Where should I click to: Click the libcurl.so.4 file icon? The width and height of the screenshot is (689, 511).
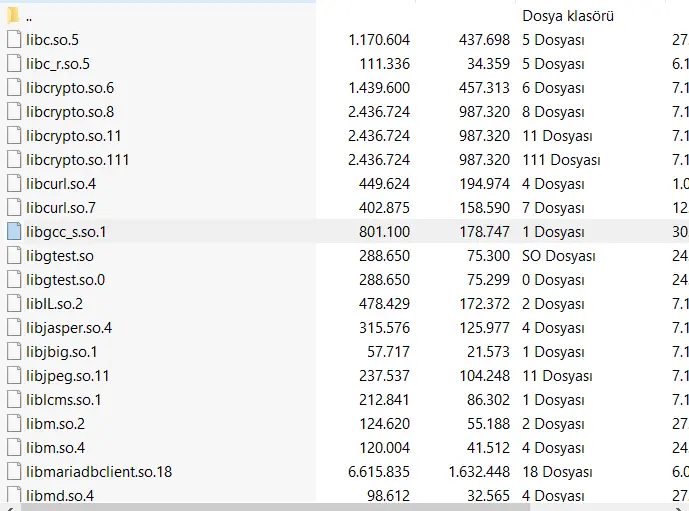(x=14, y=184)
